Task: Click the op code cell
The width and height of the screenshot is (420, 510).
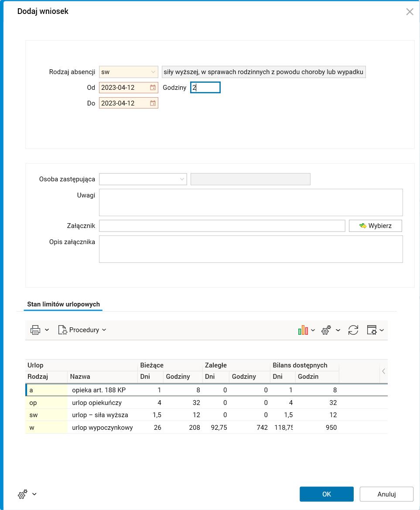Action: coord(47,403)
